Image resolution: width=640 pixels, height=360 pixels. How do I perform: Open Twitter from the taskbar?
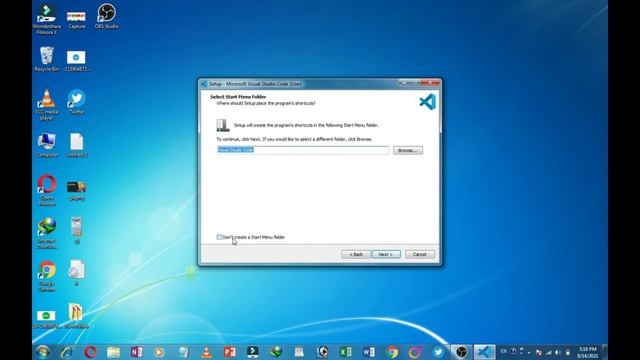pyautogui.click(x=438, y=352)
